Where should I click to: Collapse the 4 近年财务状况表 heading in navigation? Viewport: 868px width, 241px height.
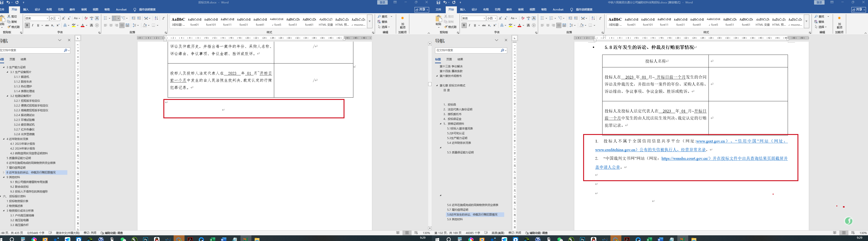click(4, 139)
